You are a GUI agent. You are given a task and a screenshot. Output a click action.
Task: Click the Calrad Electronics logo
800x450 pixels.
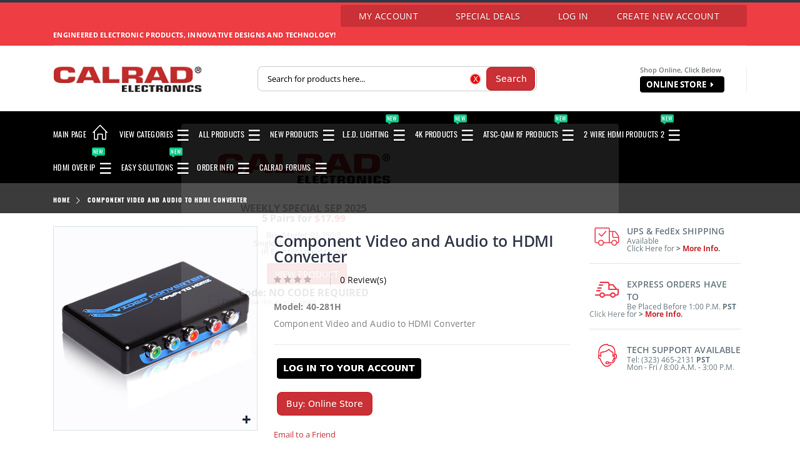(128, 79)
